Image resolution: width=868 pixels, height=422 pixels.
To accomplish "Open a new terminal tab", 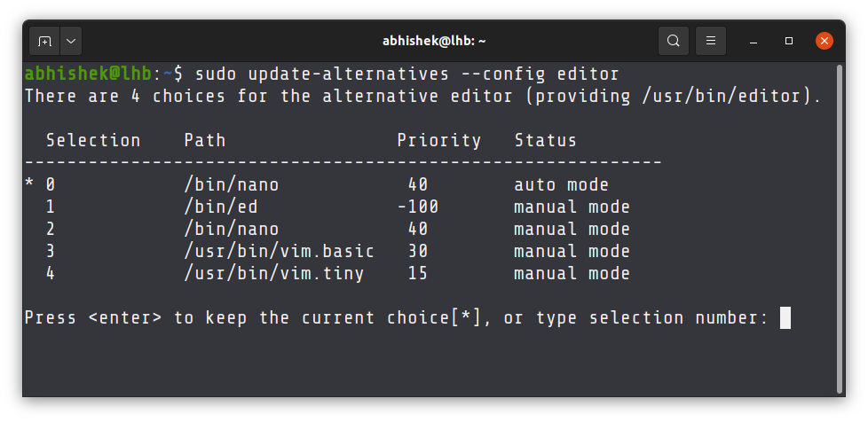I will point(44,41).
